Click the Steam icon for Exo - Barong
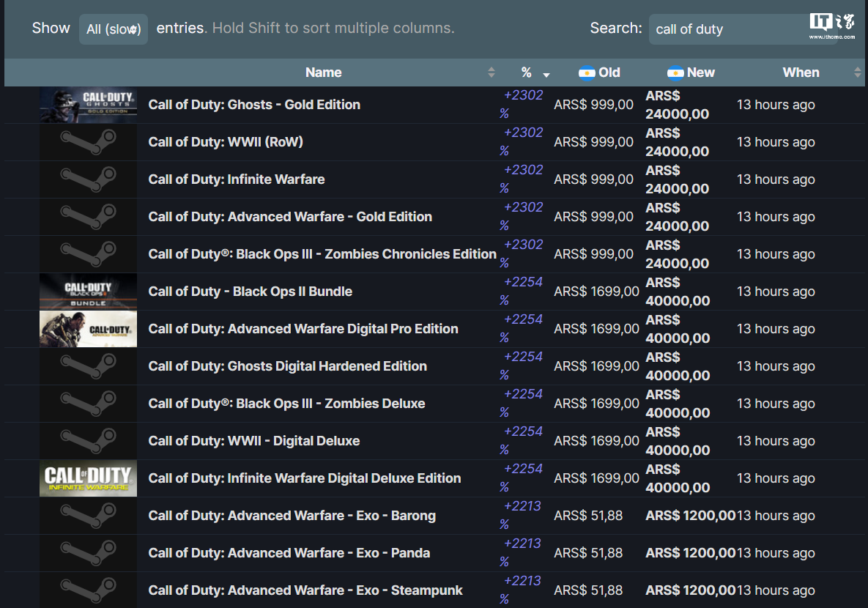Image resolution: width=868 pixels, height=608 pixels. tap(88, 516)
